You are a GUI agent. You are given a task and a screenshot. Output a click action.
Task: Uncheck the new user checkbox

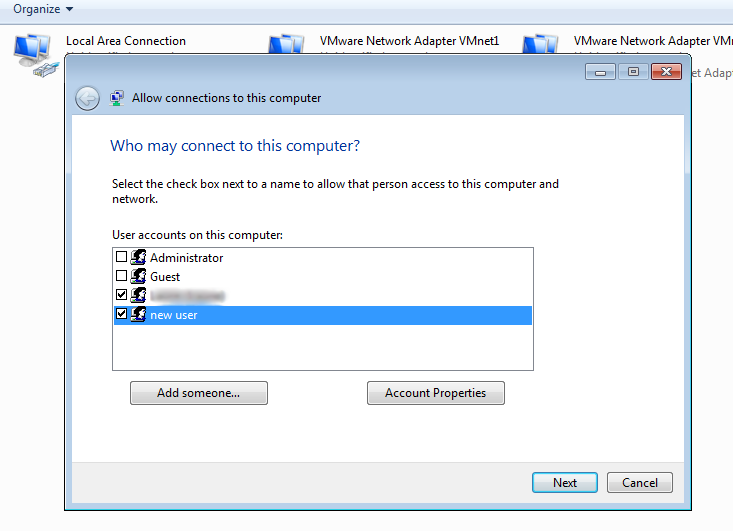pyautogui.click(x=121, y=314)
